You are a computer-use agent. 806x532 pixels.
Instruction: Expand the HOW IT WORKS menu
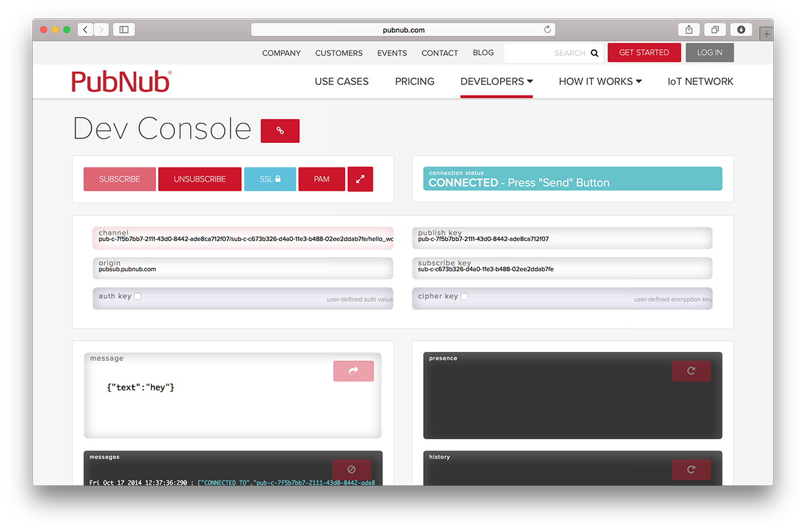(599, 81)
